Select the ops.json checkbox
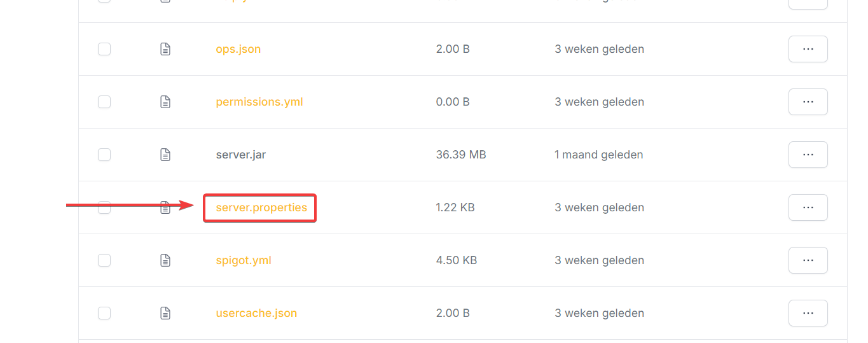Image resolution: width=868 pixels, height=343 pixels. tap(104, 49)
